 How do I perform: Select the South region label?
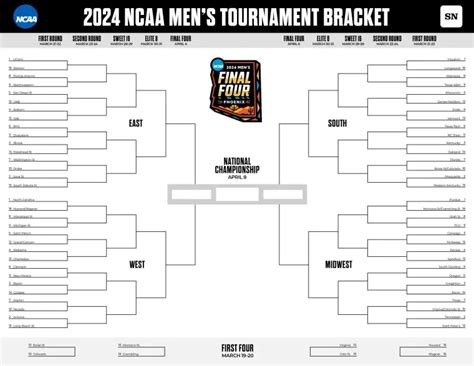coord(337,123)
